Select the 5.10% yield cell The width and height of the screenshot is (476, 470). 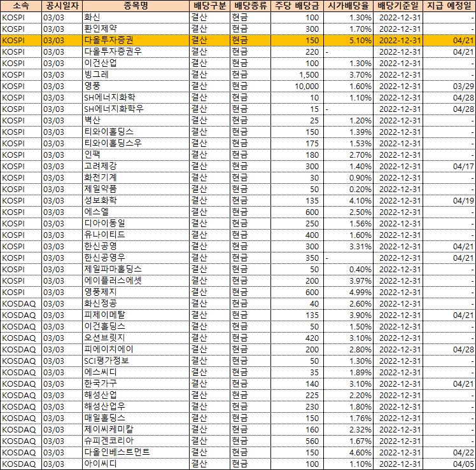[x=348, y=40]
